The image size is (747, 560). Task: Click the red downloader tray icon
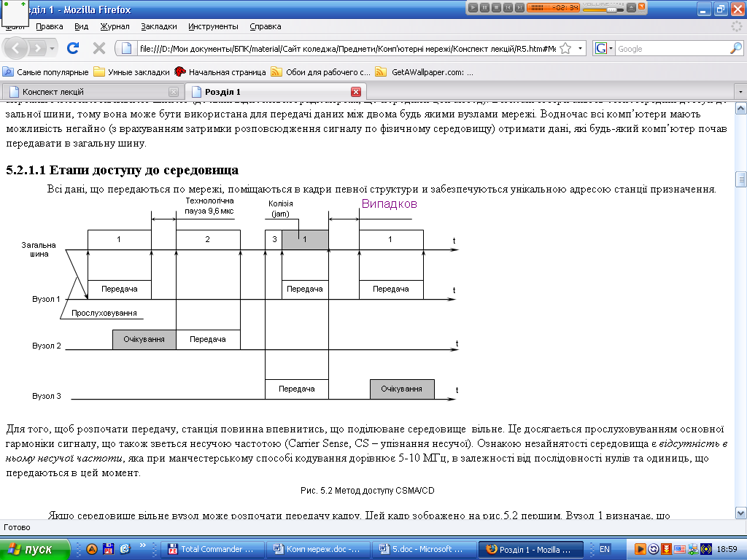click(667, 549)
